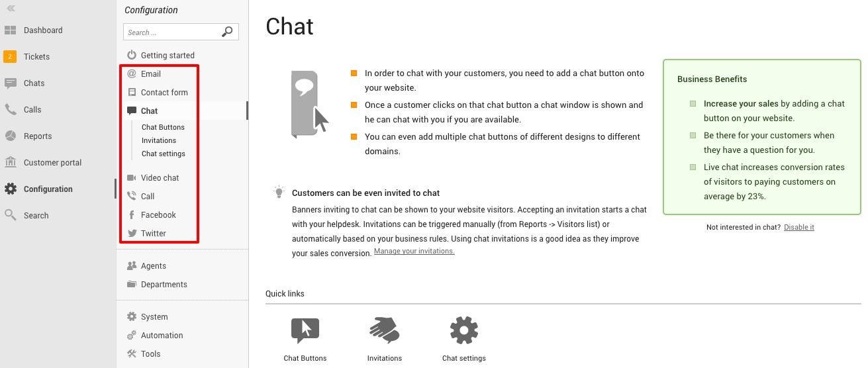This screenshot has width=868, height=368.
Task: Open Customer portal building icon
Action: pos(10,163)
